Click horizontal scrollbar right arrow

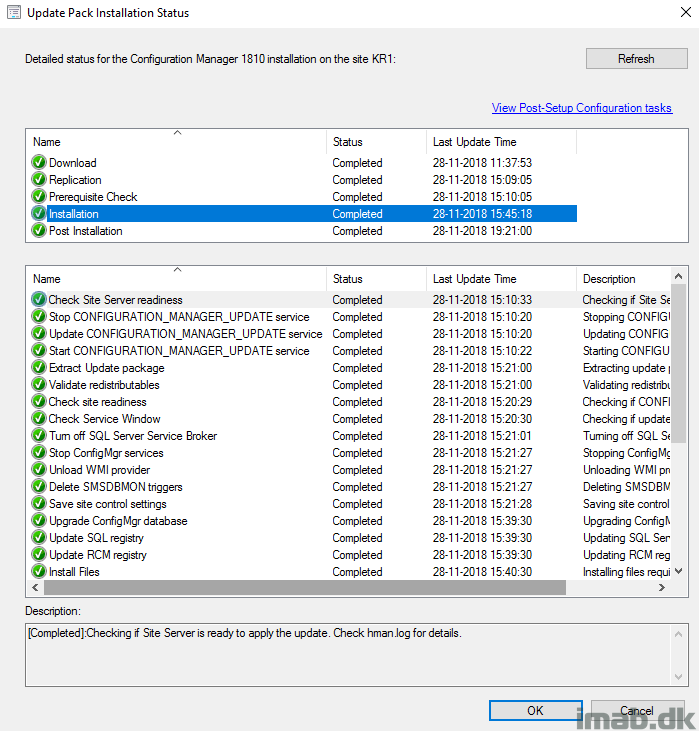tap(662, 587)
